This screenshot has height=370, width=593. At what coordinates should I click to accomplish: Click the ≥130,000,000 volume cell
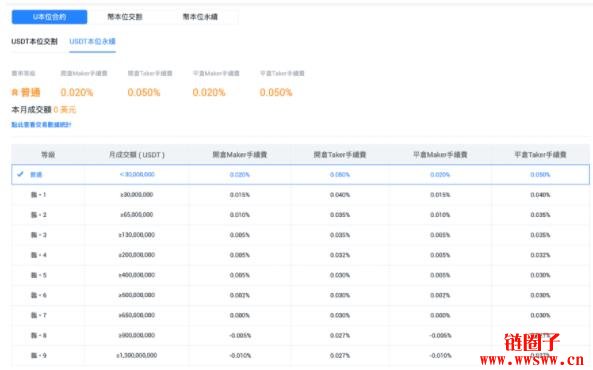pyautogui.click(x=137, y=235)
